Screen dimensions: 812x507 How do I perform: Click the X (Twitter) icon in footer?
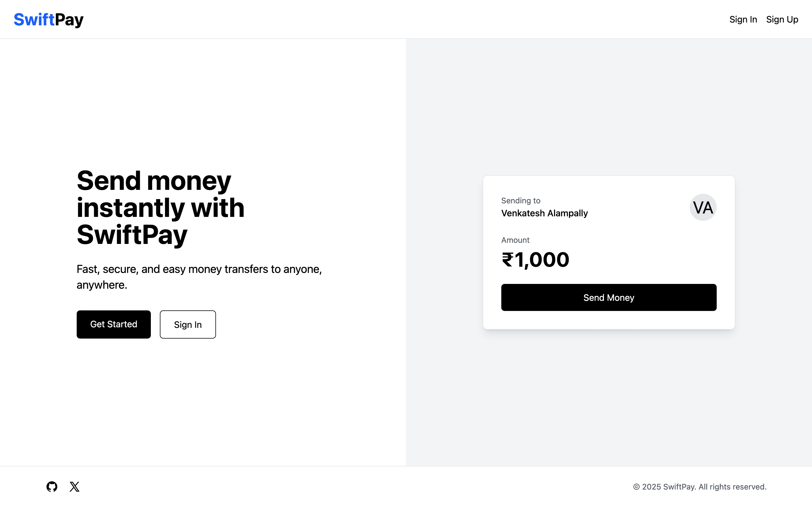point(74,486)
